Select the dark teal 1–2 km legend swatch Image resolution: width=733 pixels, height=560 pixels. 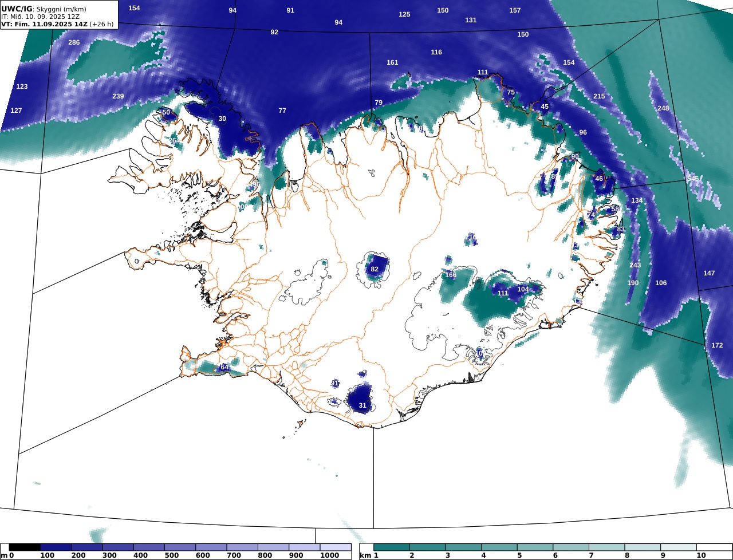[x=392, y=547]
